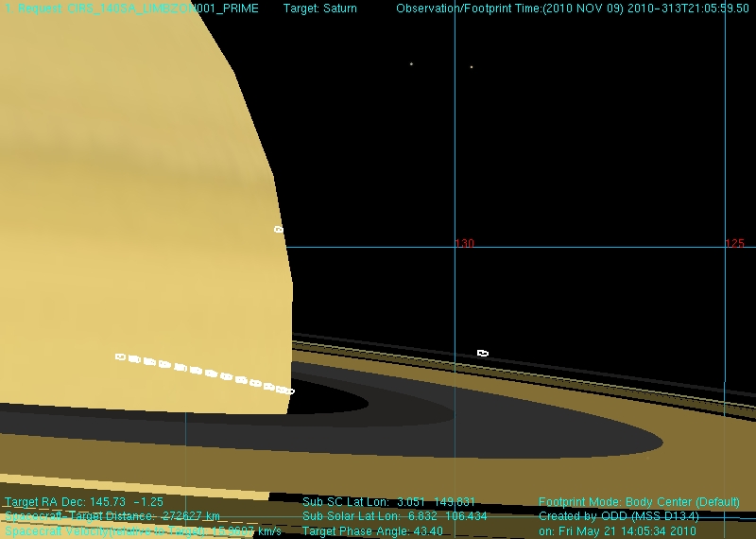Click the Sub Solar Lat Lon readout
This screenshot has width=756, height=539.
point(395,516)
